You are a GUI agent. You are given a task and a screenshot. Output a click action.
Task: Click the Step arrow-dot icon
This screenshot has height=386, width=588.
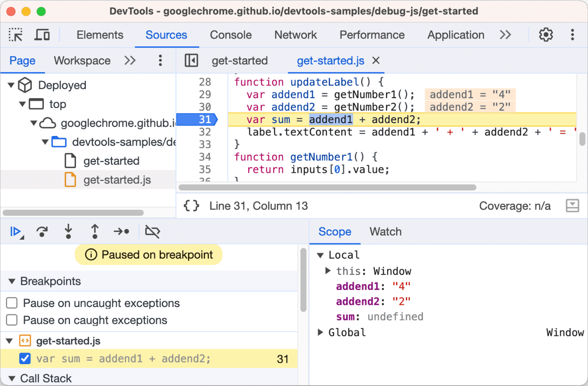pyautogui.click(x=121, y=232)
